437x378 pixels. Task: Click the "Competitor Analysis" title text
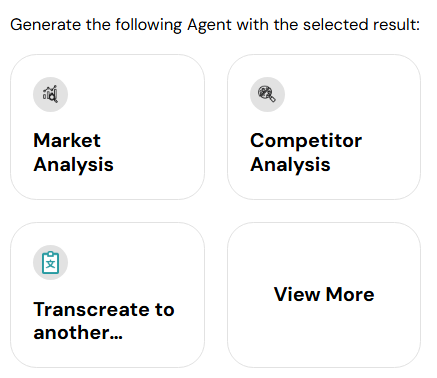coord(306,152)
